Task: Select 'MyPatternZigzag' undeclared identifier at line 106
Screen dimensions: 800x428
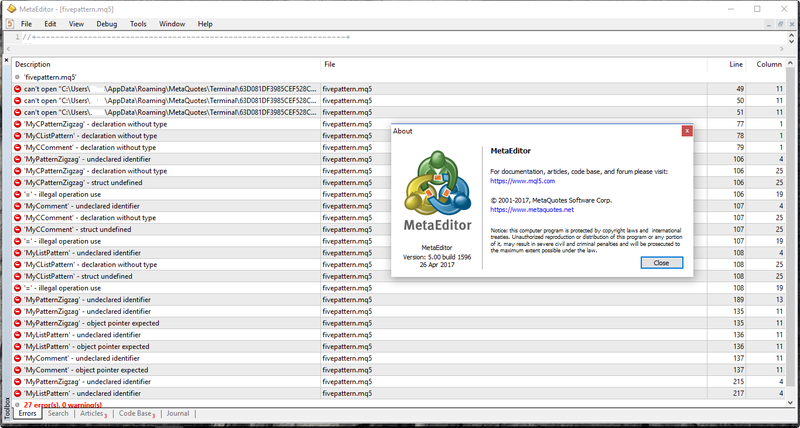Action: pos(398,159)
